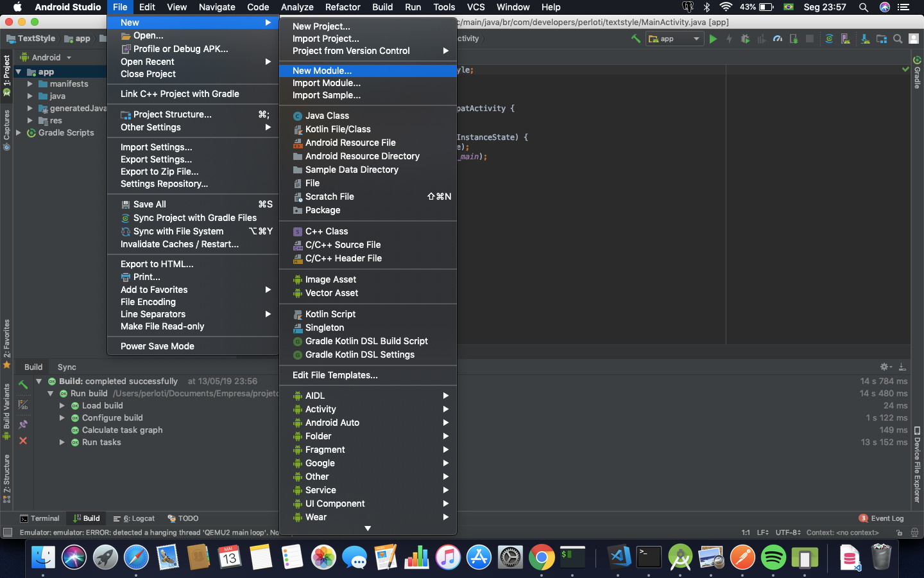Open the app run configuration dropdown
This screenshot has height=578, width=924.
coord(674,39)
